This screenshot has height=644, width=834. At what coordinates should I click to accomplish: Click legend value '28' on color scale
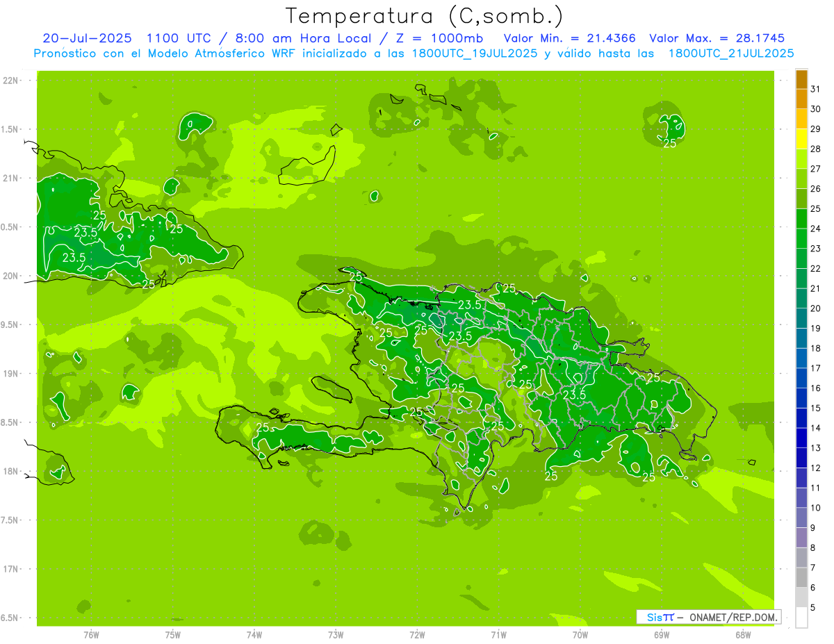(815, 149)
